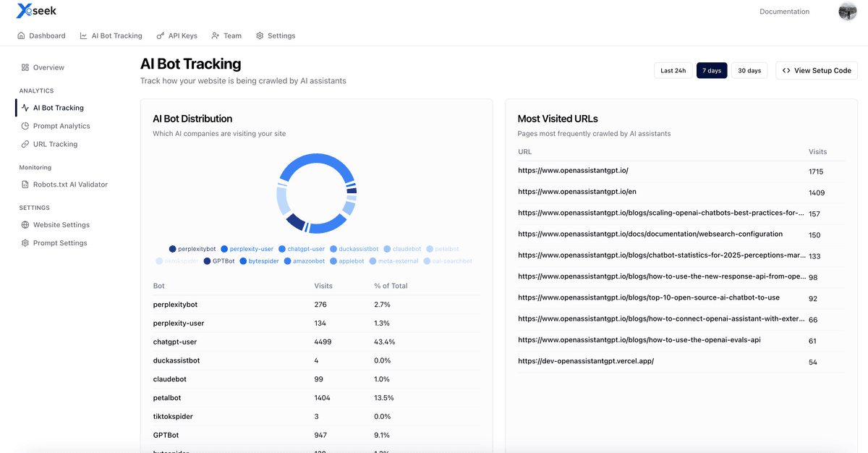868x453 pixels.
Task: Click the link icon next to URL Tracking
Action: coord(25,144)
